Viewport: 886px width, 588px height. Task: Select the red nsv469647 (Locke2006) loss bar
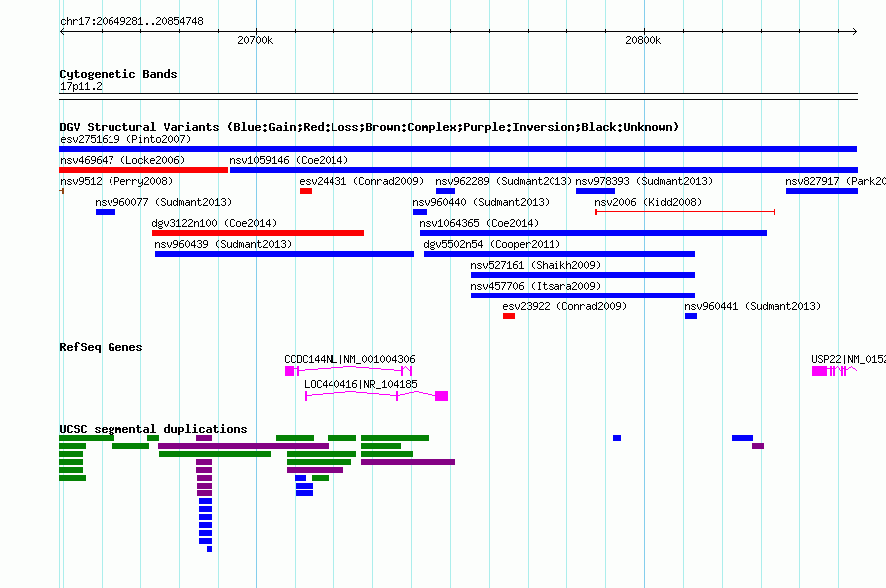[143, 170]
